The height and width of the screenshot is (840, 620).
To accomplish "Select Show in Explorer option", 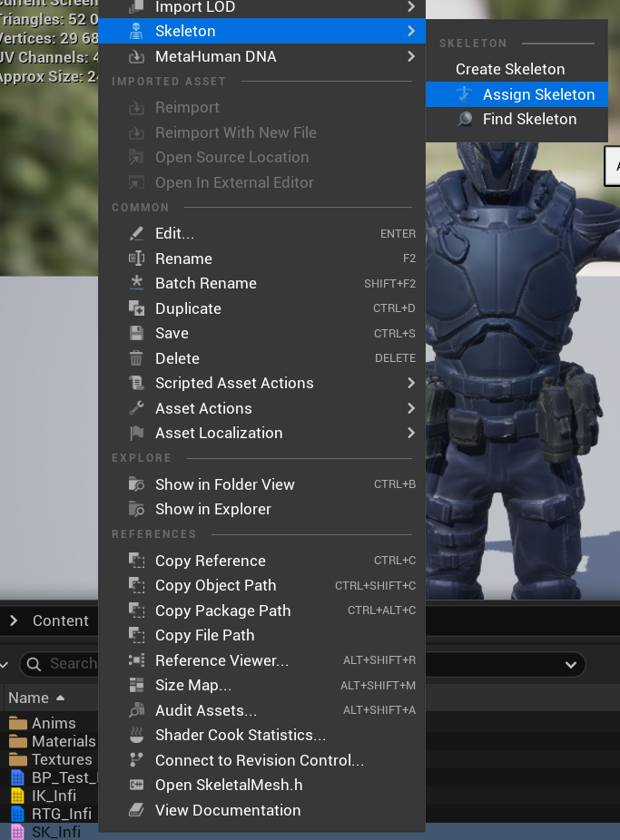I will click(212, 509).
